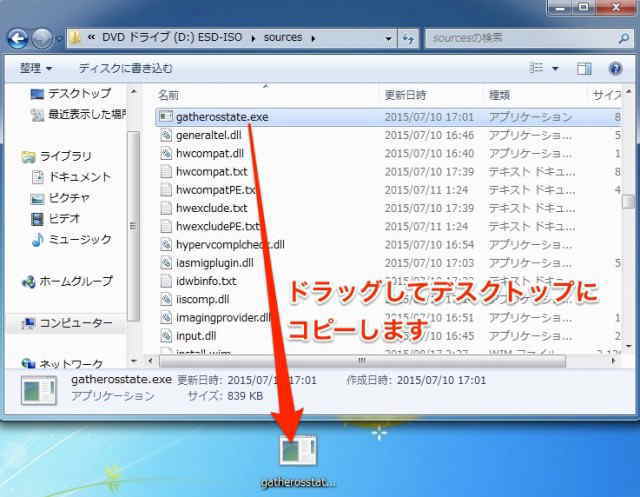Click the Forward navigation arrow button
Screen dimensions: 640x497
(x=42, y=38)
